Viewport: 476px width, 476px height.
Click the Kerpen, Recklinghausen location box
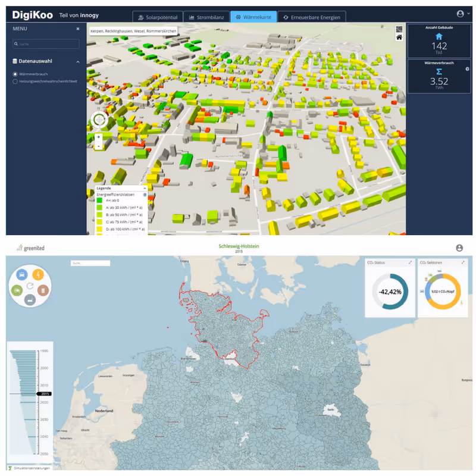click(x=133, y=31)
